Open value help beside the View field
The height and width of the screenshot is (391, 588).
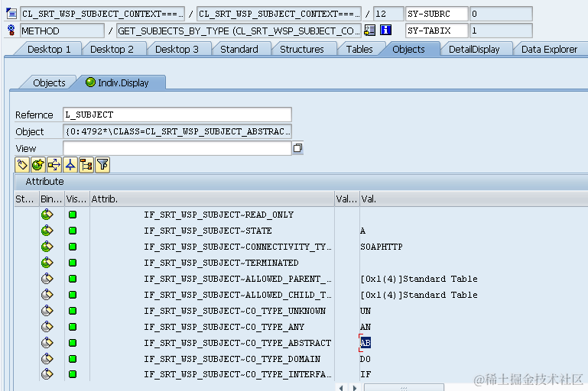pyautogui.click(x=297, y=148)
